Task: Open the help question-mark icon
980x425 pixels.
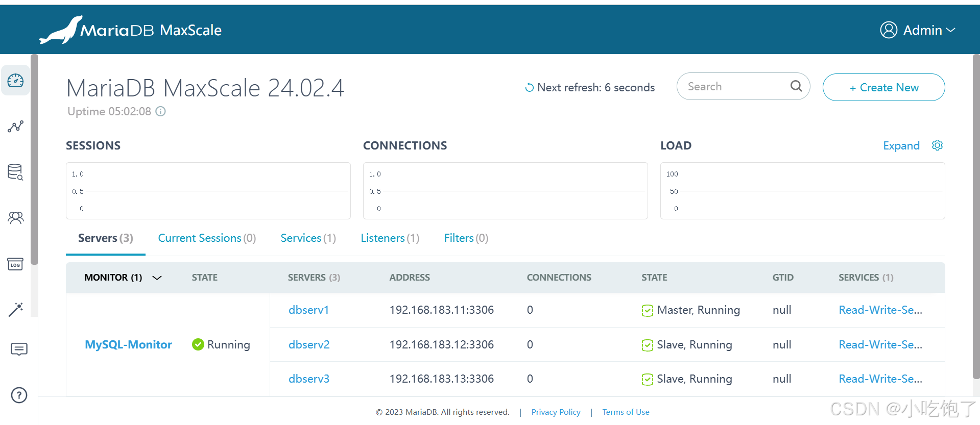Action: tap(19, 395)
